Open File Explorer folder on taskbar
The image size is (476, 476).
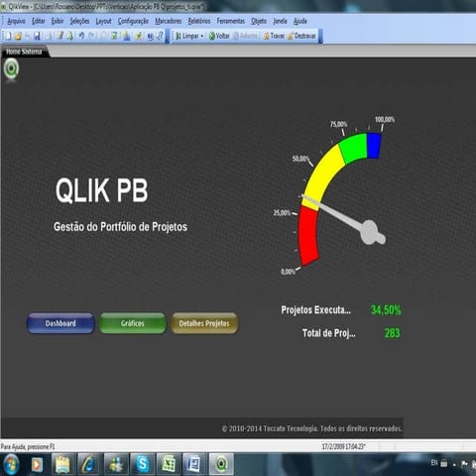(62, 464)
